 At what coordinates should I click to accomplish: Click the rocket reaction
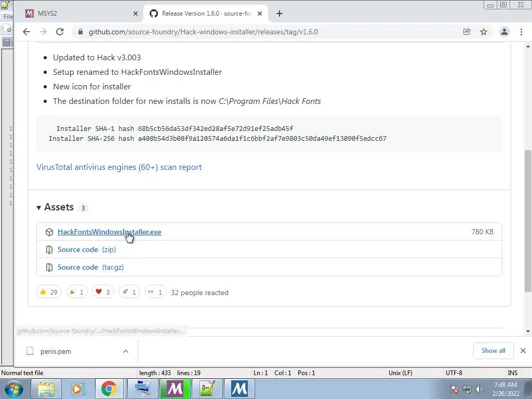[129, 292]
